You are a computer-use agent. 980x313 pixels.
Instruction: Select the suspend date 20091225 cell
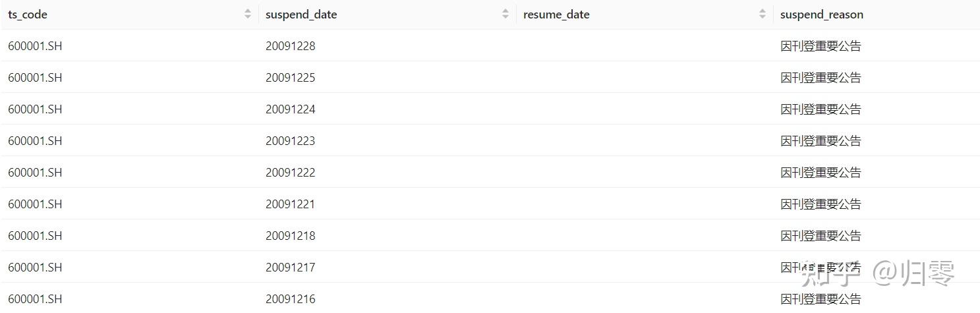[x=291, y=78]
